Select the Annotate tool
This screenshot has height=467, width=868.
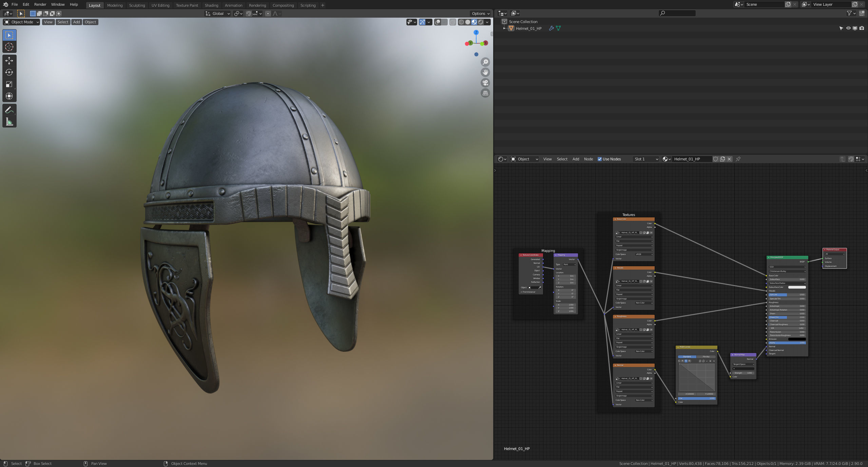(9, 110)
